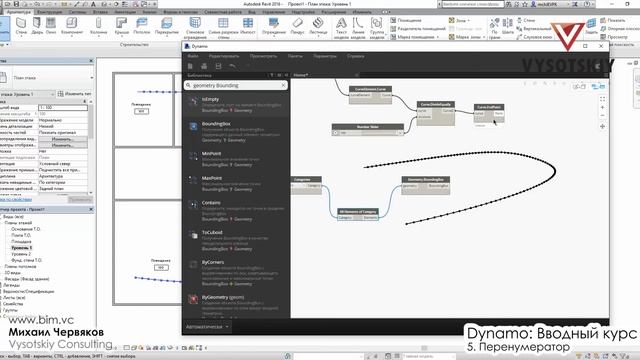The height and width of the screenshot is (360, 640).
Task: Select the Пандус (Ramp) tool
Action: pos(298,26)
